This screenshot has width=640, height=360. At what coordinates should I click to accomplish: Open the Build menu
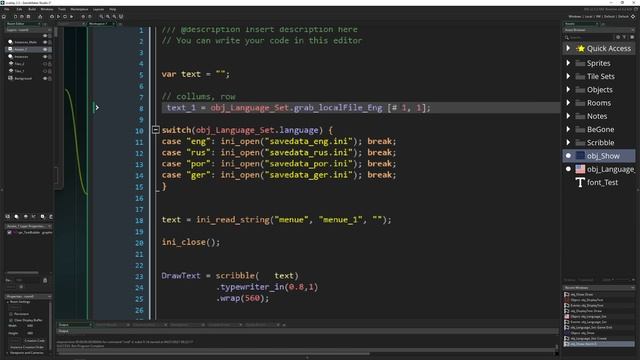pyautogui.click(x=32, y=9)
